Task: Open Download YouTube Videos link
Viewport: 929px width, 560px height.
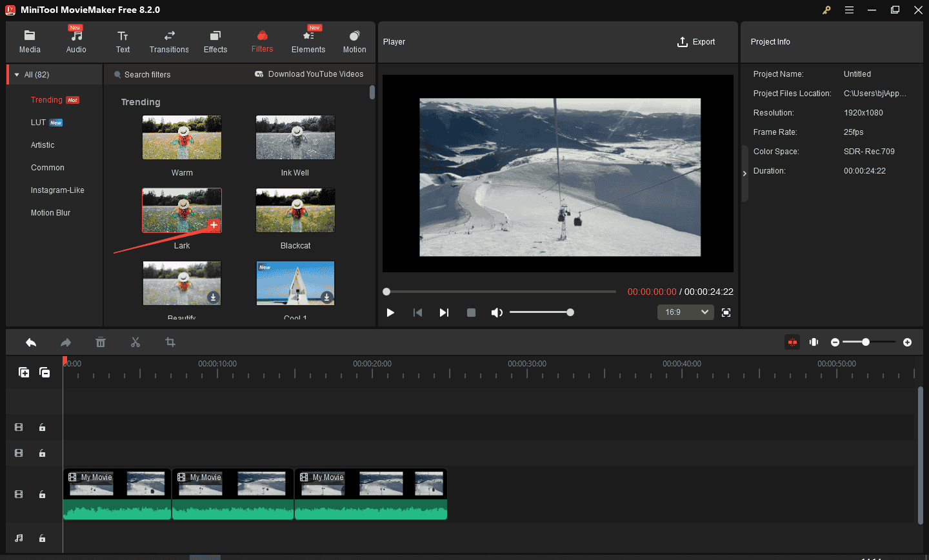Action: (309, 74)
